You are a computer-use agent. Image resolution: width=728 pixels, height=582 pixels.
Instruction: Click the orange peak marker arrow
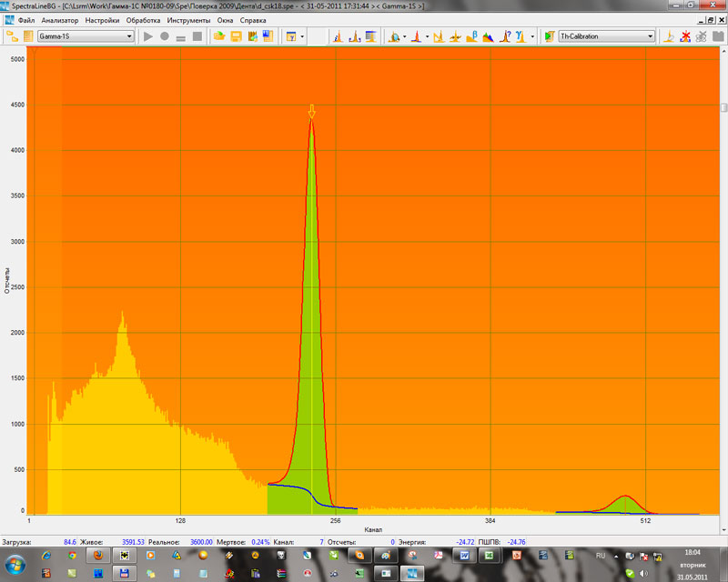(311, 111)
